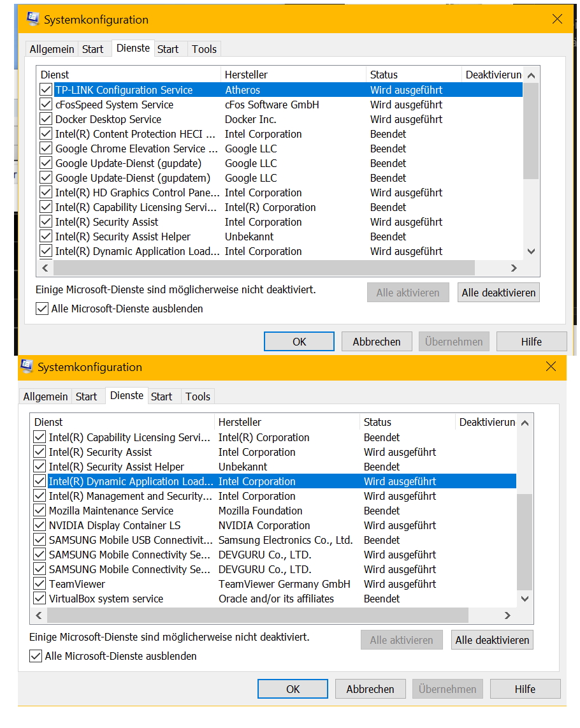The image size is (580, 728).
Task: Click 'Samsung Electronics Co., Ltd.' cell
Action: [286, 540]
